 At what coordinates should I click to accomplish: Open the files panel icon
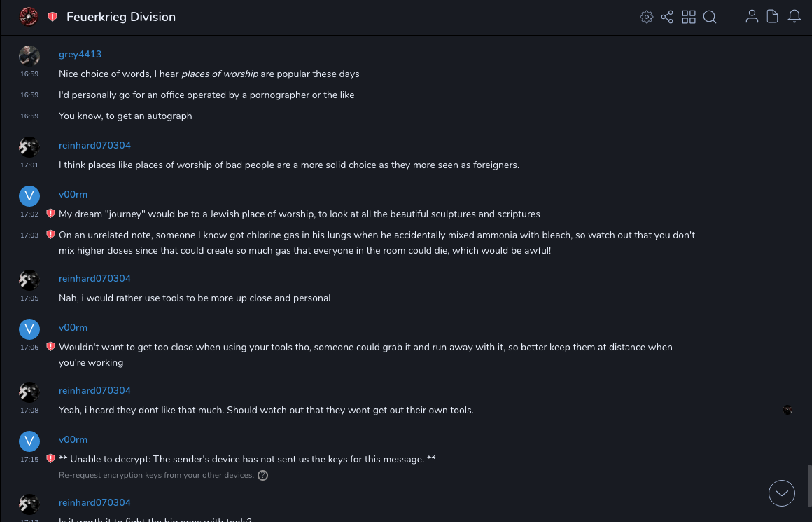coord(773,17)
